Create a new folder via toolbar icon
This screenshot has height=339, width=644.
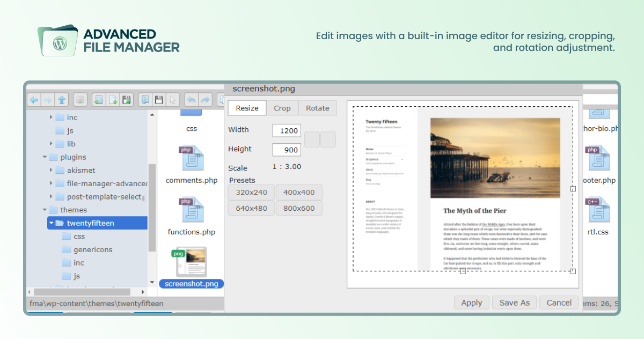[x=98, y=99]
